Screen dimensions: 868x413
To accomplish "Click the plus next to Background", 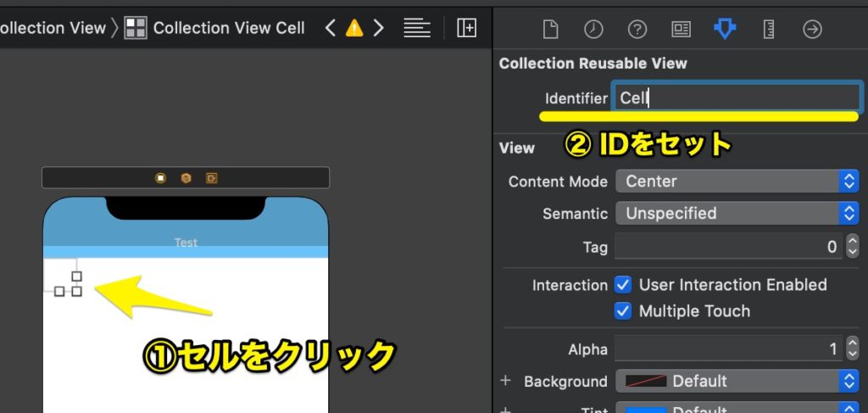I will [x=505, y=381].
